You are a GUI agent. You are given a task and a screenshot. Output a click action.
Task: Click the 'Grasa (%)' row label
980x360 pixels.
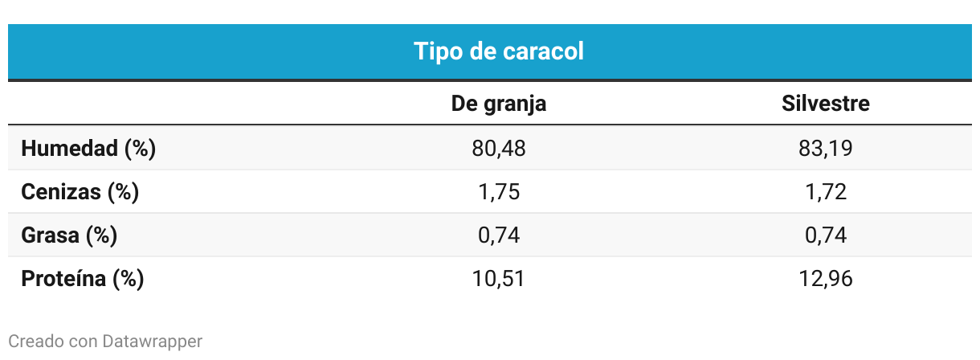[x=69, y=235]
